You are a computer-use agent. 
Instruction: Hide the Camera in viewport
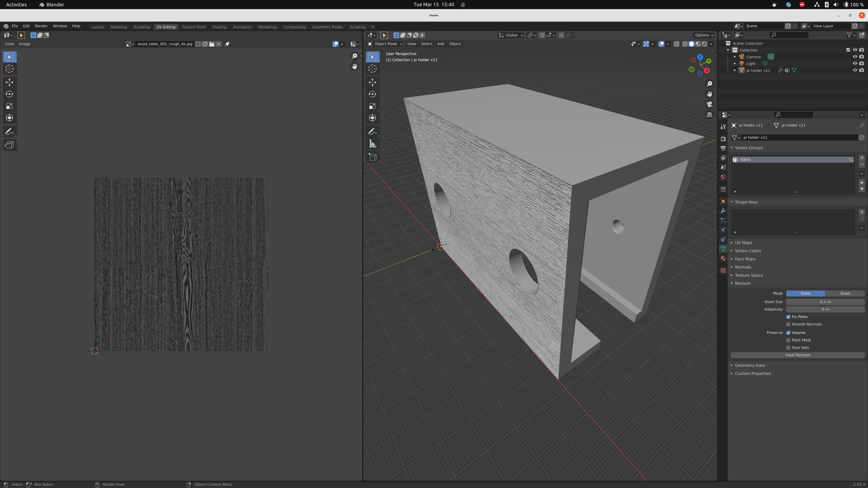[855, 57]
